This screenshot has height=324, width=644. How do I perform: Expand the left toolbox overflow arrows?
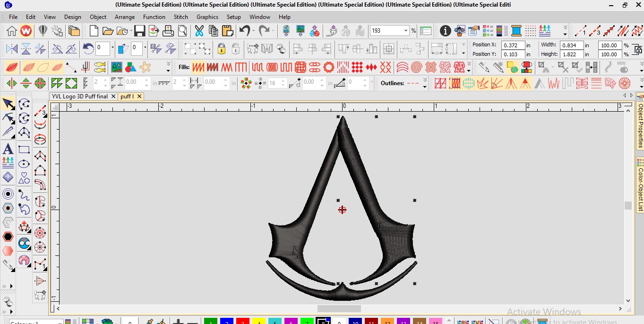click(x=8, y=286)
